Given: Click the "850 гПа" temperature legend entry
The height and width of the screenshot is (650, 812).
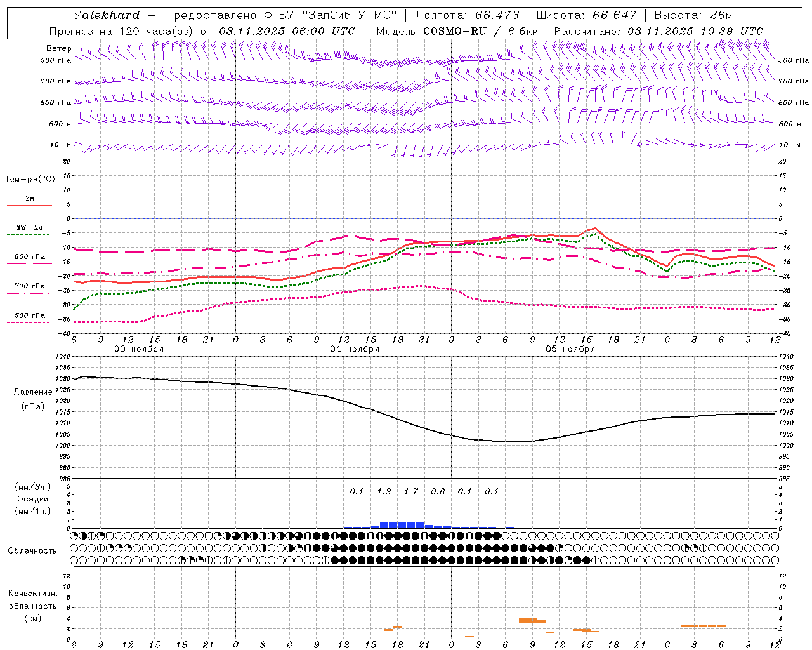Looking at the screenshot, I should [x=30, y=257].
